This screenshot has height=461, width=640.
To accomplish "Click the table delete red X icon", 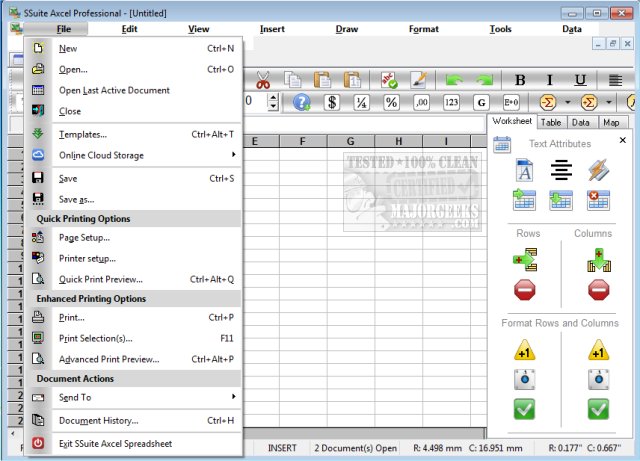I will 598,200.
